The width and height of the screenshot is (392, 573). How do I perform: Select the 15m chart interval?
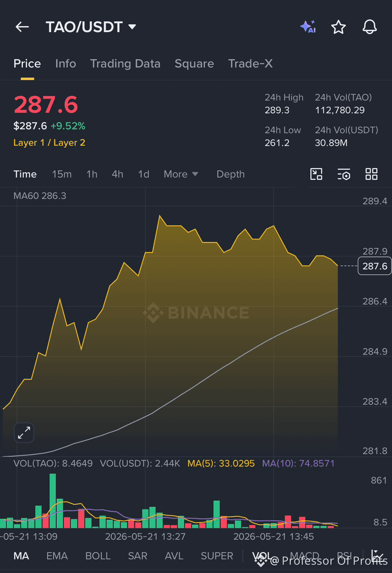click(x=62, y=174)
